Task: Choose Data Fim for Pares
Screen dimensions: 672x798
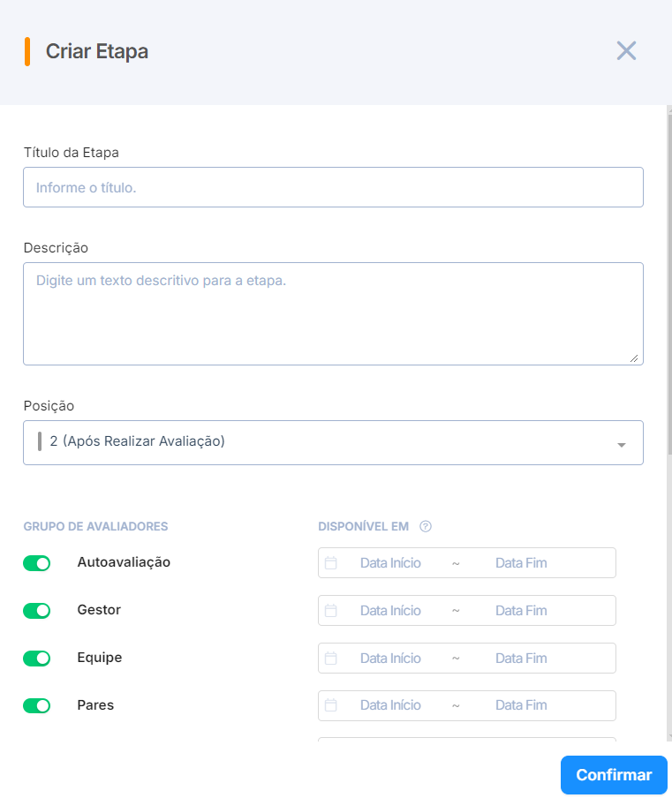Action: click(521, 705)
